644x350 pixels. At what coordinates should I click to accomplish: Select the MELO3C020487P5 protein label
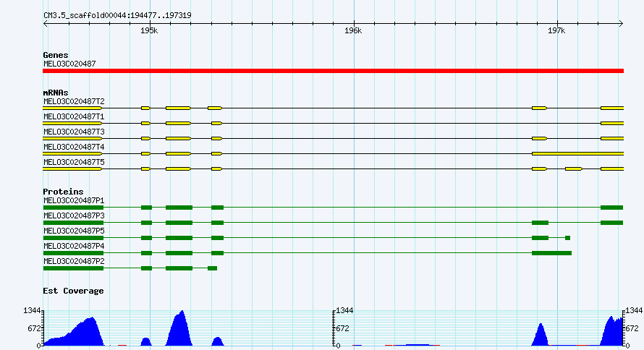[x=74, y=231]
